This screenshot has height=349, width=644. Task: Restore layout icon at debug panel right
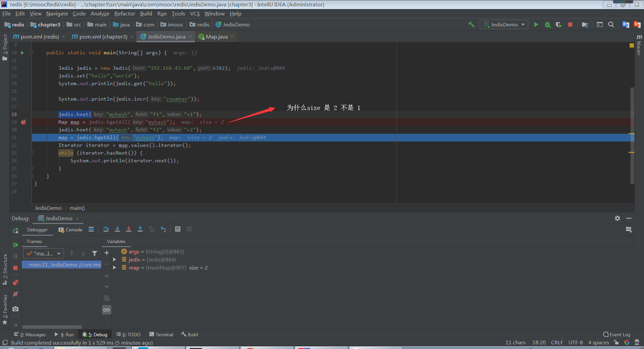click(x=629, y=229)
